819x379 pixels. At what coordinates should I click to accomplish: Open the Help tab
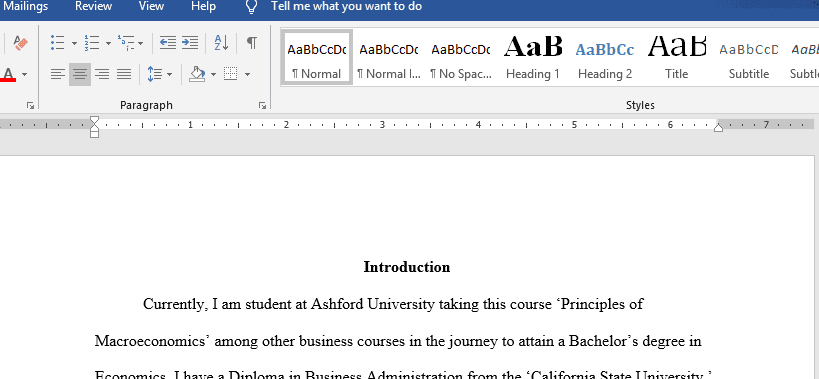[x=203, y=6]
